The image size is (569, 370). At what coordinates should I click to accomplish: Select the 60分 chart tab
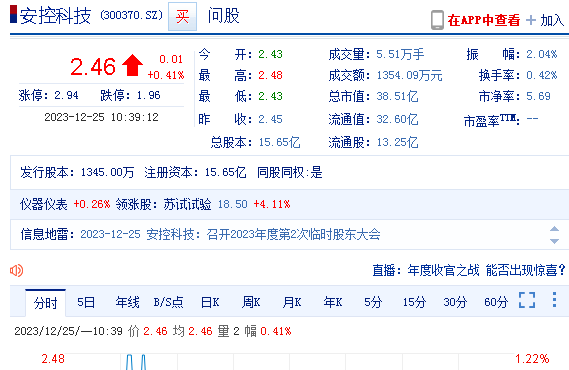coord(496,302)
